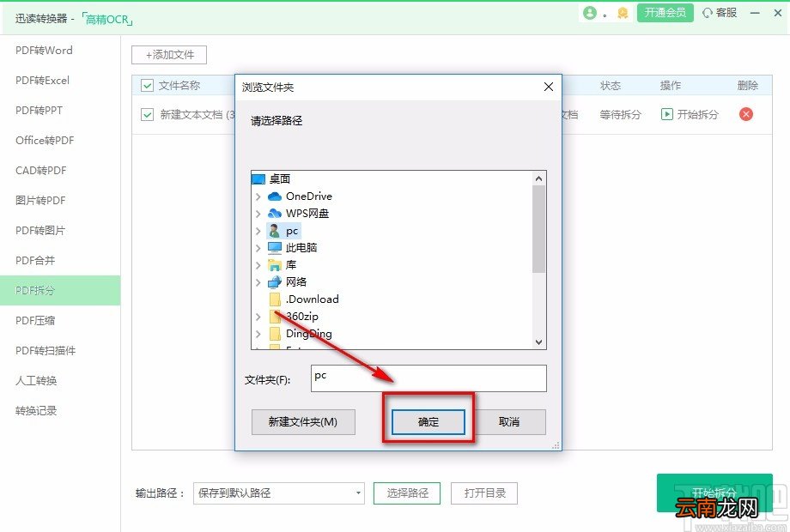Select the 库 libraries icon

click(x=275, y=265)
